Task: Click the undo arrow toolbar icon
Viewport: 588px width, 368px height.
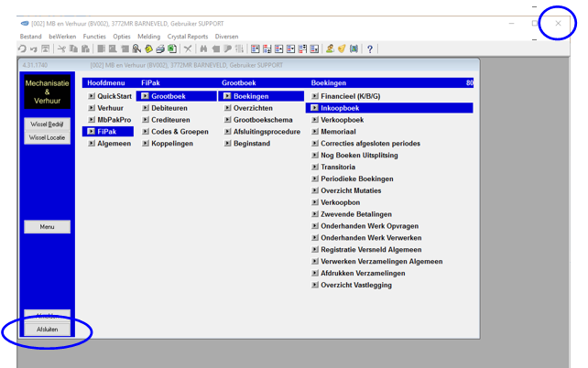Action: coord(21,49)
